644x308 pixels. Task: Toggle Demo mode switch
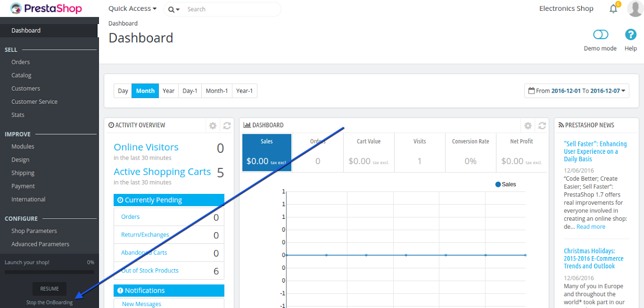point(600,35)
